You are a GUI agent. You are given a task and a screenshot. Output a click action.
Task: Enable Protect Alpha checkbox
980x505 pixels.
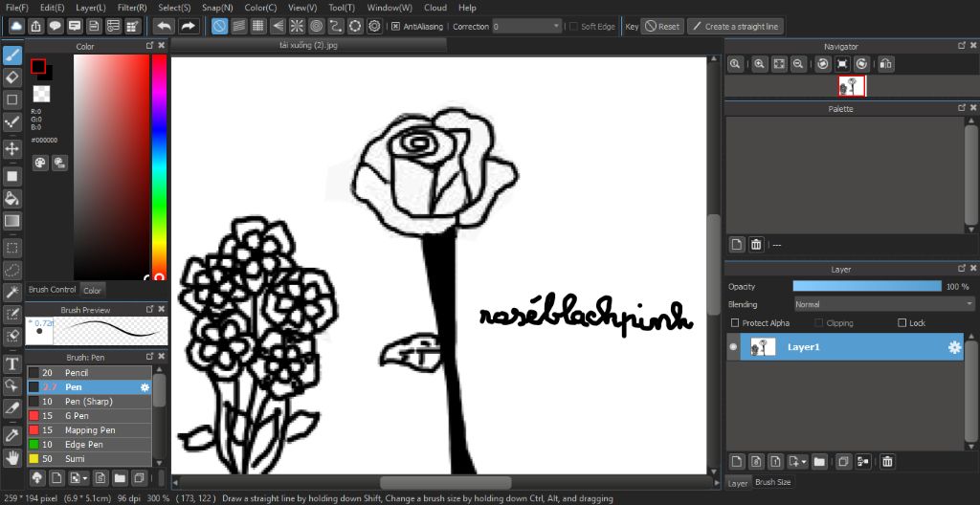tap(734, 323)
